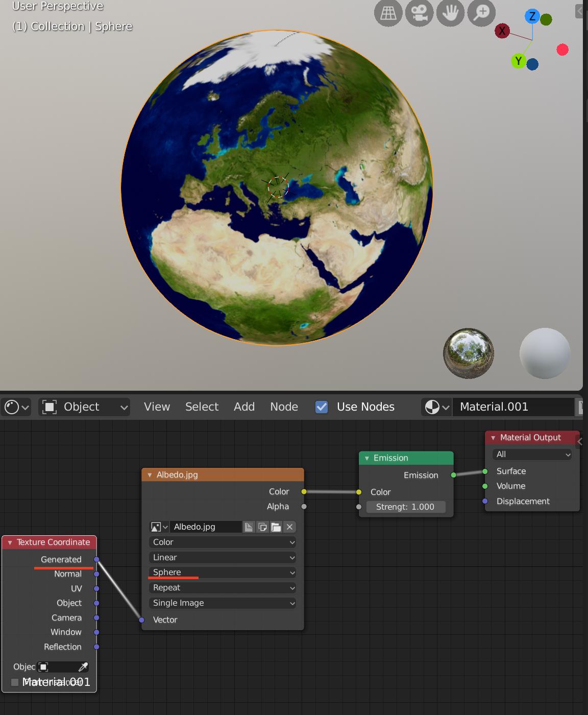This screenshot has height=715, width=588.
Task: Change interpolation from Linear using its dropdown
Action: [222, 557]
